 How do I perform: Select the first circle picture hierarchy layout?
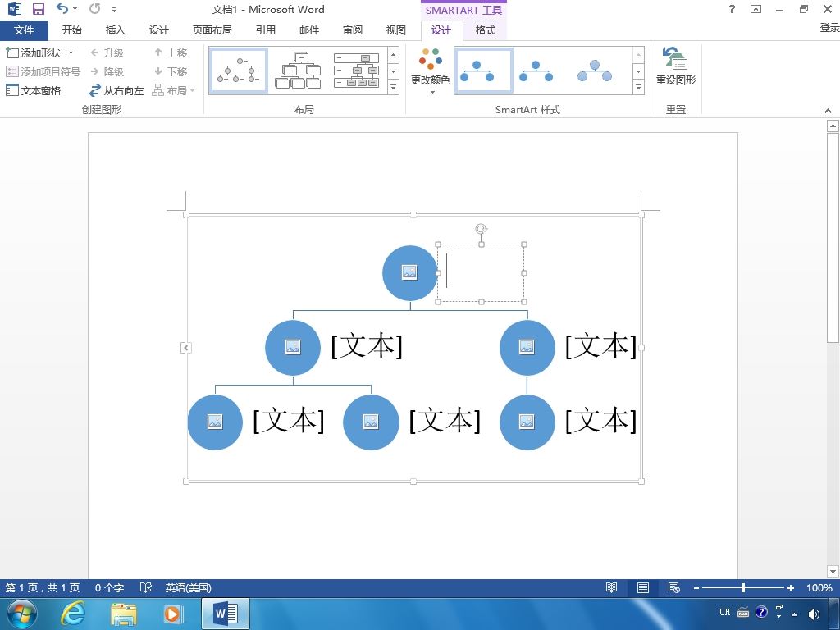[x=239, y=71]
